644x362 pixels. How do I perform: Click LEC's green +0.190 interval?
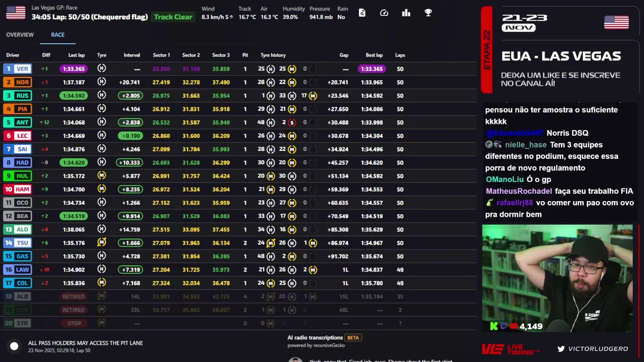[130, 136]
